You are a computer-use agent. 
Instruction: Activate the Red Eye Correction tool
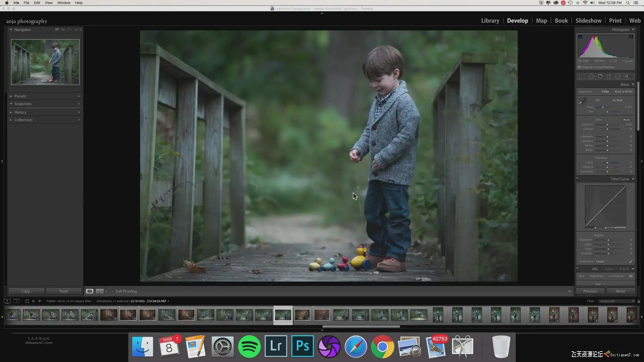600,76
